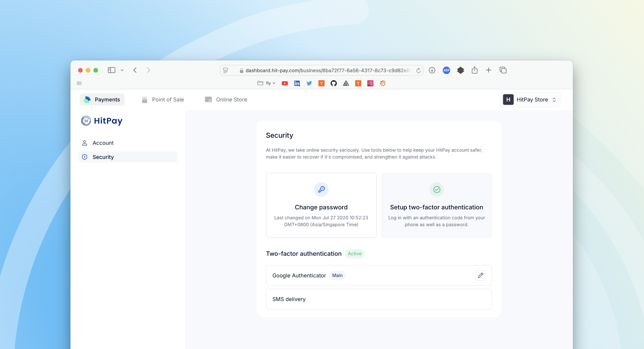
Task: Open the favorites grid icon
Action: [79, 83]
